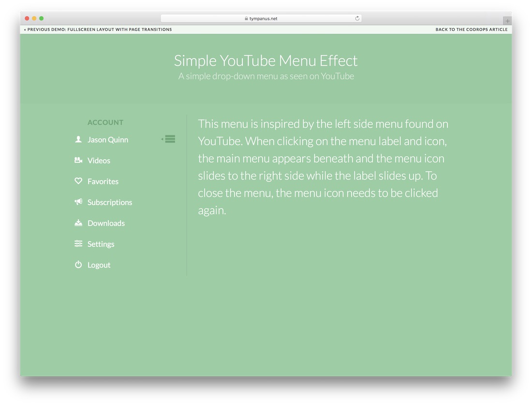Go to Previous Demo: Fullscreen Layout link
532x405 pixels.
coord(98,30)
